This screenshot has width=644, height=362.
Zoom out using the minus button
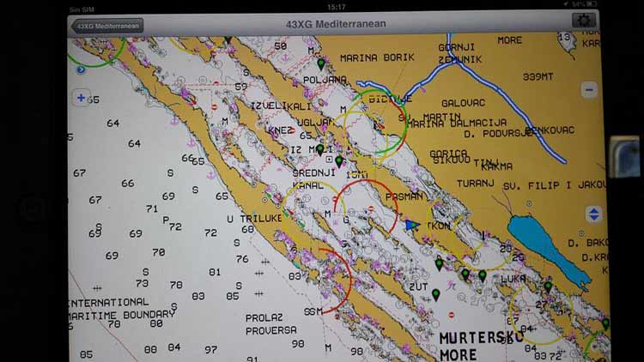[589, 89]
